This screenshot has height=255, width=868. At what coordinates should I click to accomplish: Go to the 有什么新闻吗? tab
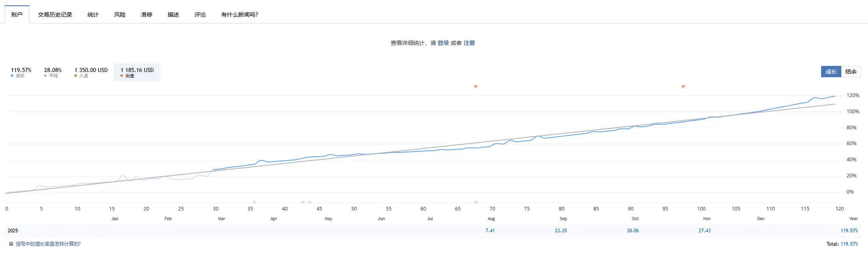coord(239,15)
